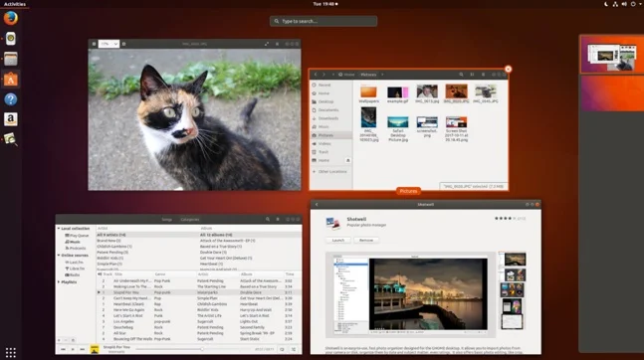Expand the Playlists section
The width and height of the screenshot is (644, 360).
pyautogui.click(x=59, y=282)
